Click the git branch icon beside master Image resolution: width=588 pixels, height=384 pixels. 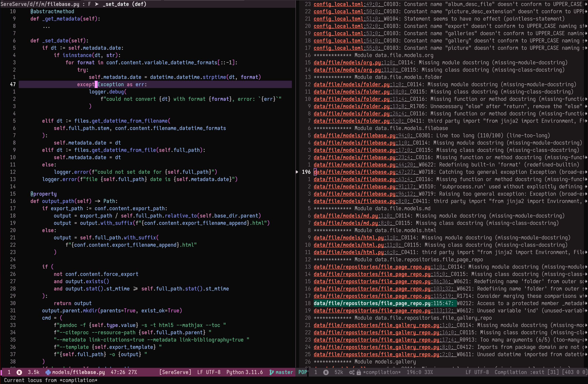point(272,372)
